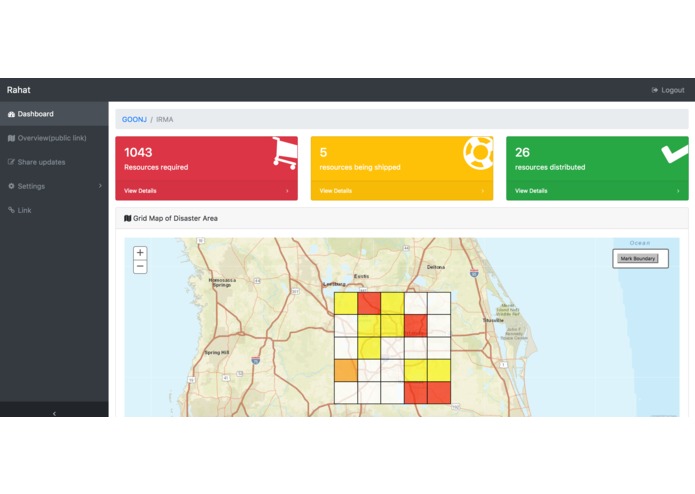
Task: Click the Share updates edit icon
Action: [x=12, y=162]
